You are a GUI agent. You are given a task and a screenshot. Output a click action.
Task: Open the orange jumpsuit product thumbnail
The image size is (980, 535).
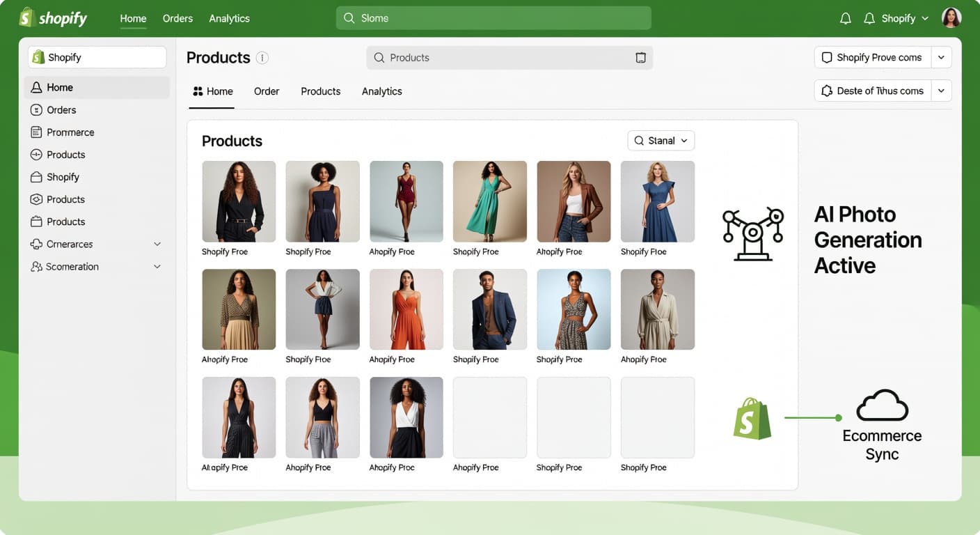(406, 309)
